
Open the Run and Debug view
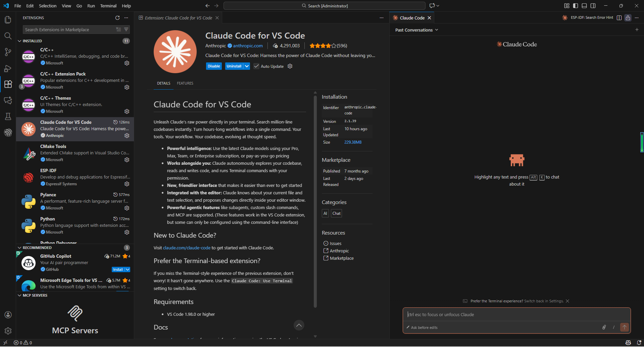click(x=8, y=68)
